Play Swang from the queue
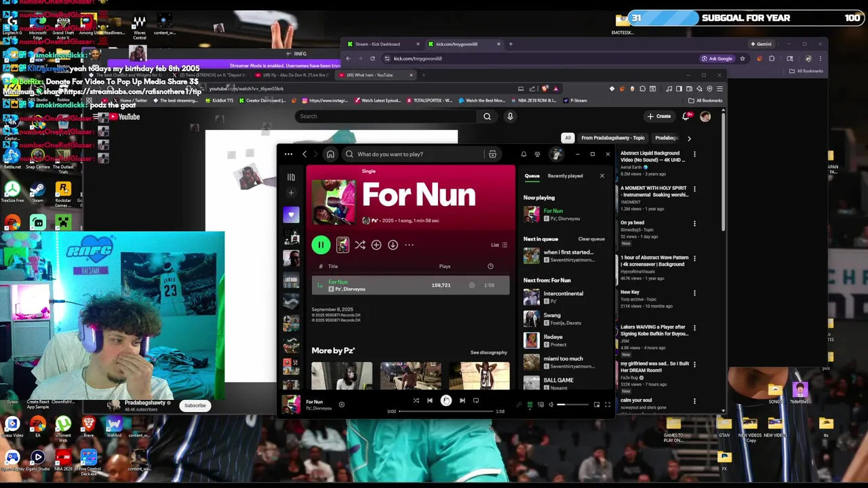The width and height of the screenshot is (868, 488). coord(564,319)
